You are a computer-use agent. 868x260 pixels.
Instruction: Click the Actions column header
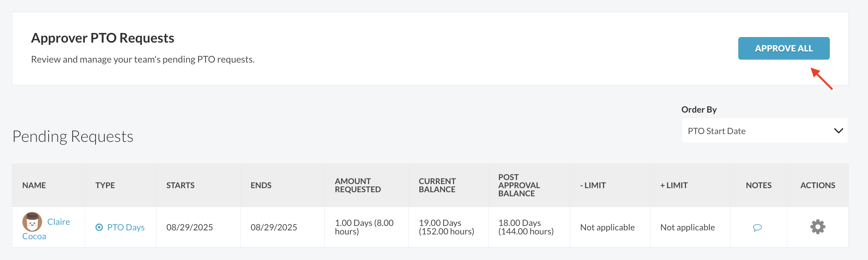click(818, 185)
